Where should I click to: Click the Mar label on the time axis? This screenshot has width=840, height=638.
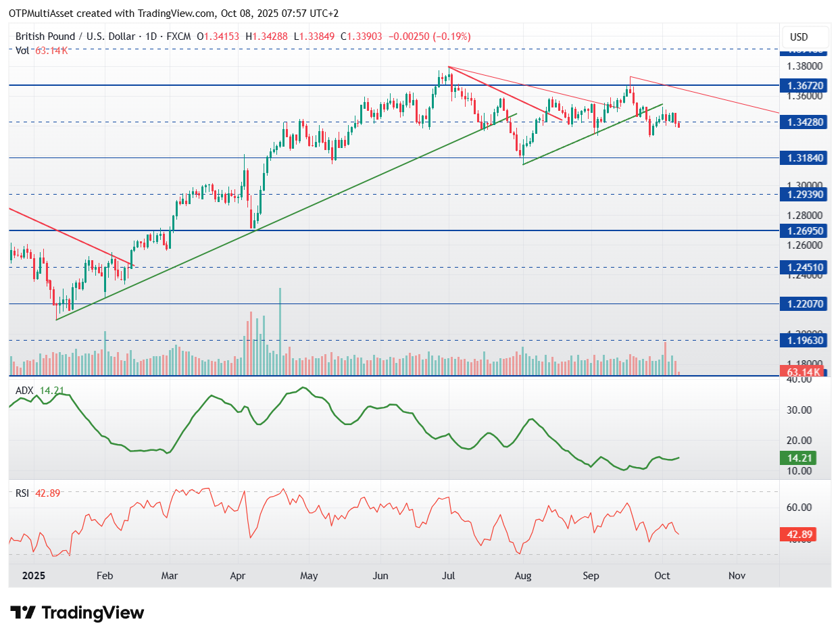pyautogui.click(x=170, y=576)
